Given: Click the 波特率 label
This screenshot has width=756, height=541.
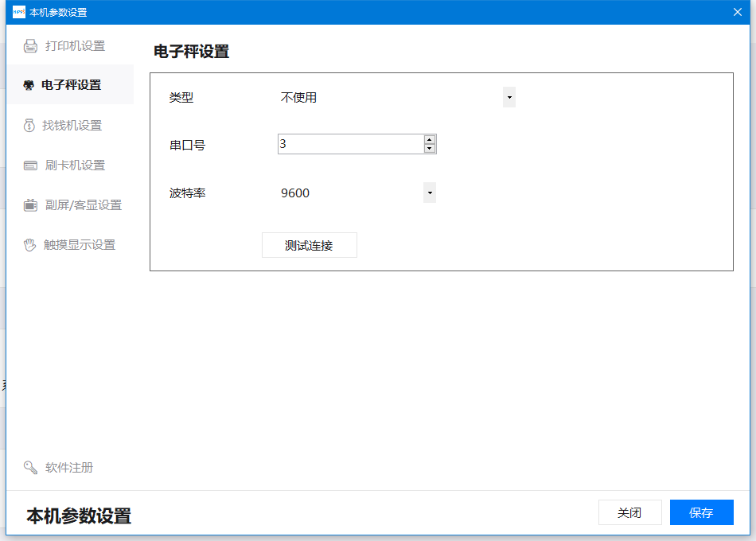Looking at the screenshot, I should [x=188, y=193].
